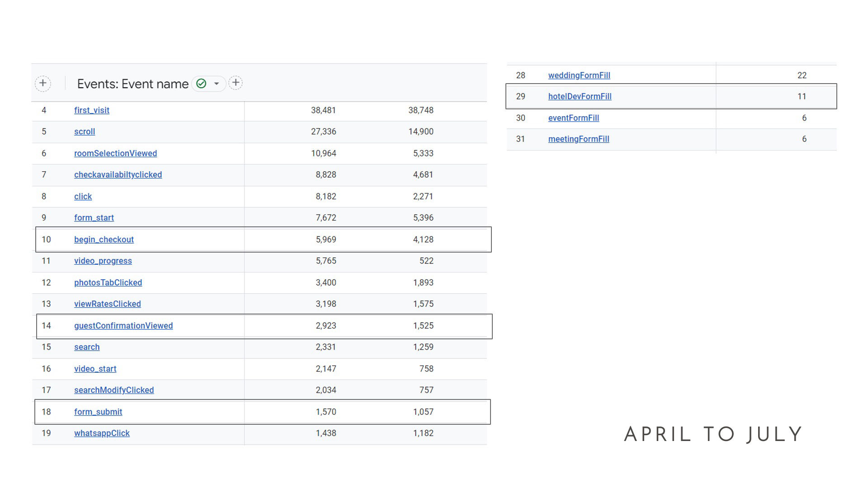Open the weddingFormFill event link
This screenshot has height=488, width=868.
[579, 75]
